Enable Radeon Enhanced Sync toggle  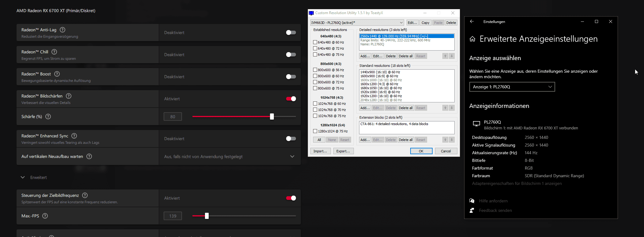(291, 139)
